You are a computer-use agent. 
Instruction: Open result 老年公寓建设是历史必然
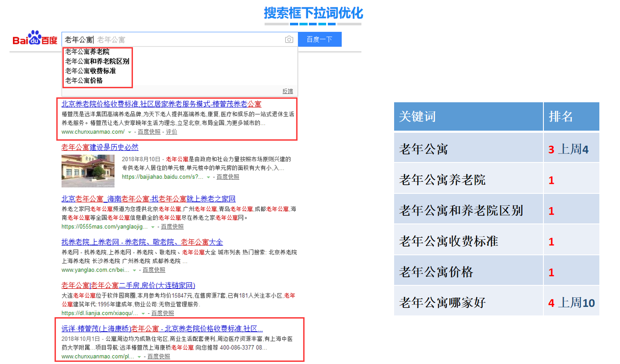(x=100, y=147)
